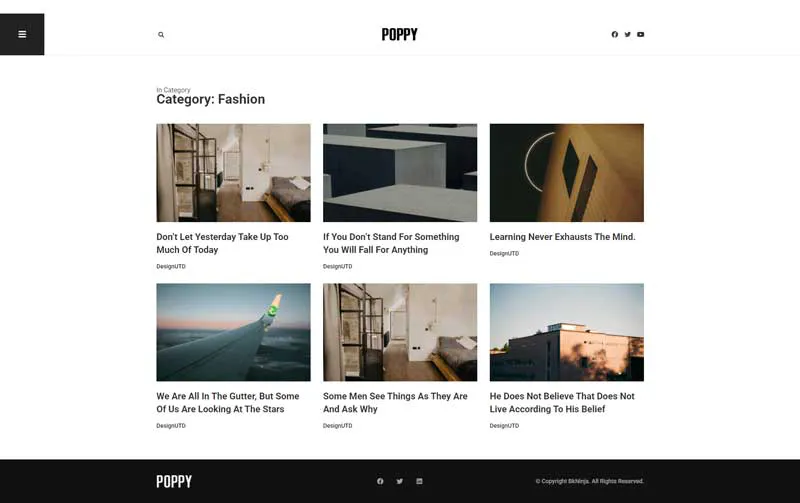Open "Some Men See Things" article title
The width and height of the screenshot is (800, 503).
[x=395, y=403]
